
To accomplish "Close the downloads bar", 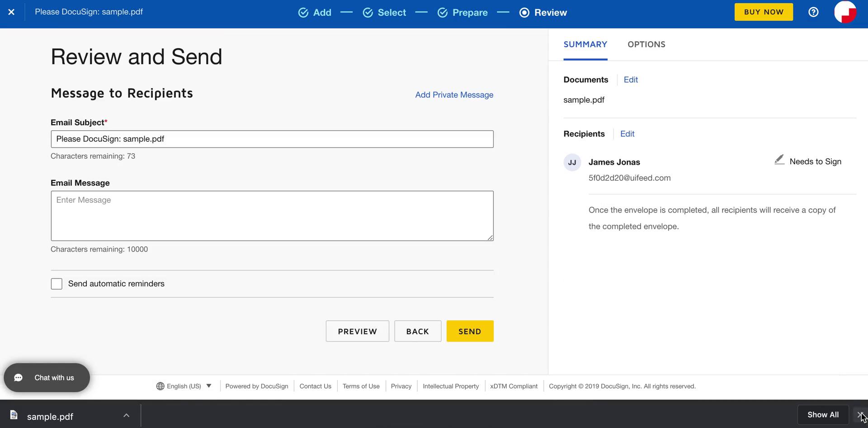I will 860,414.
